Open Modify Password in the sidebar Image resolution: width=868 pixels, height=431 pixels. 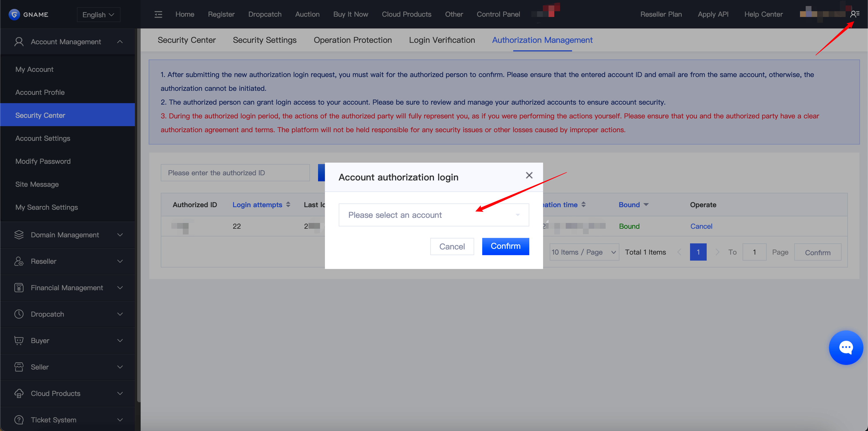43,161
